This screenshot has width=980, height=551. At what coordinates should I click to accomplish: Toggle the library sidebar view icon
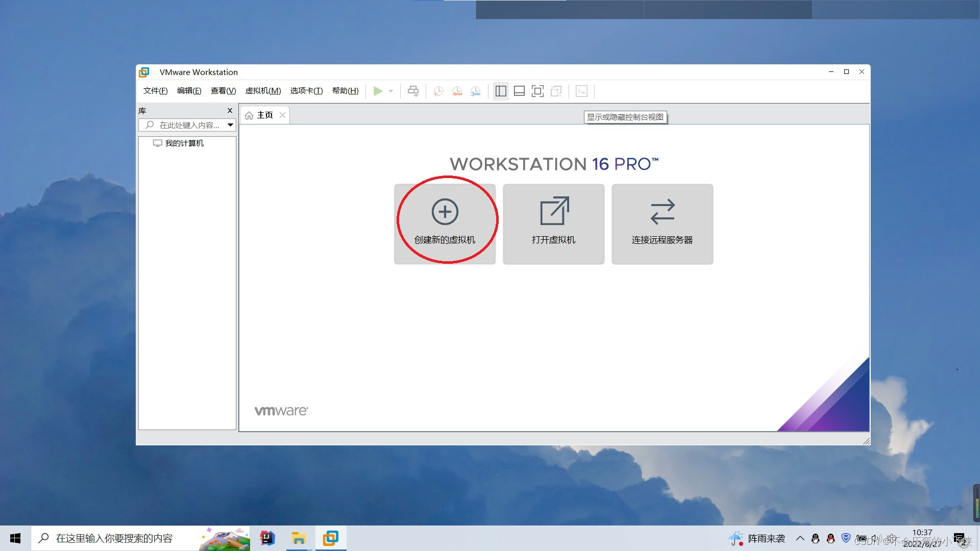coord(501,91)
